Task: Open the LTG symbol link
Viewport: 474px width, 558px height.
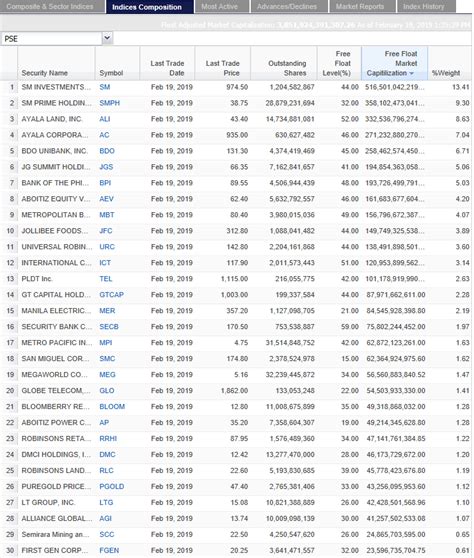Action: 106,503
